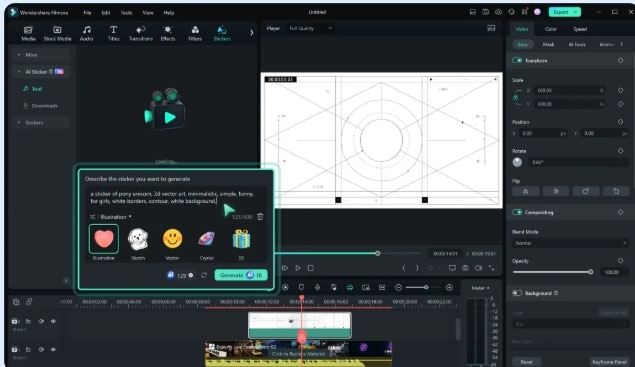This screenshot has width=635, height=367.
Task: Flip the clip horizontally
Action: [x=526, y=192]
